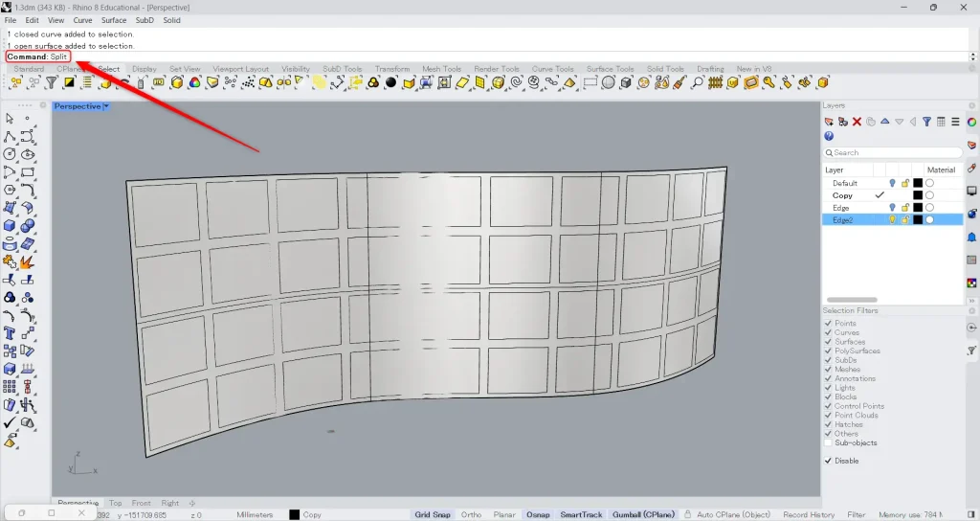Open the Layers hamburger tools menu

click(955, 122)
